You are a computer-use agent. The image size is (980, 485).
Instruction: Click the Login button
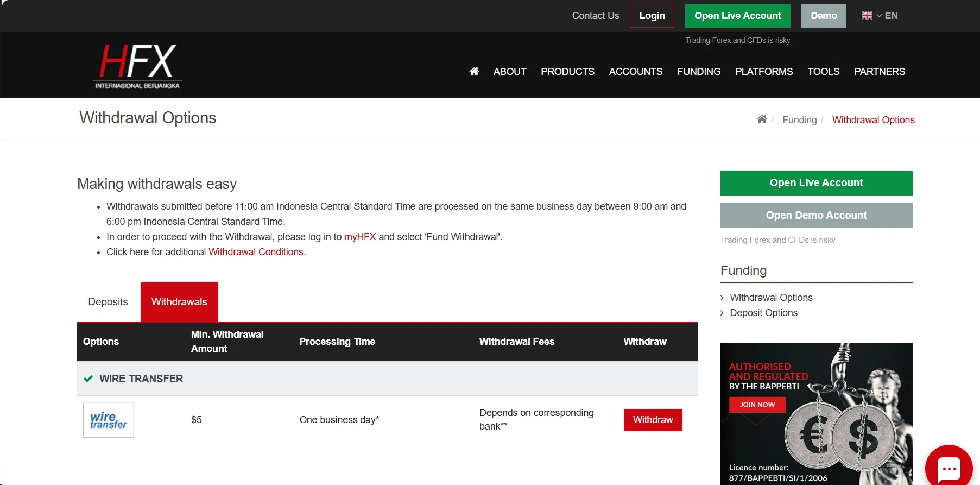tap(652, 16)
